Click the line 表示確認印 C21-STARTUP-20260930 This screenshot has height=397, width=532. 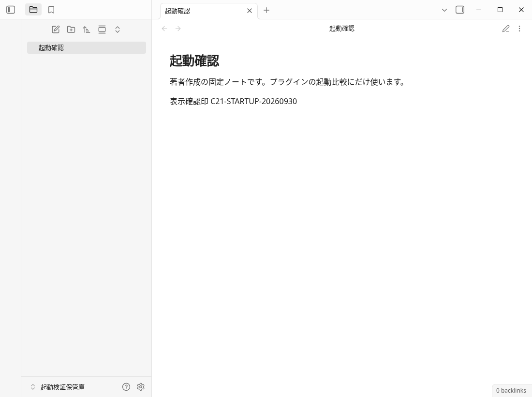pos(234,101)
